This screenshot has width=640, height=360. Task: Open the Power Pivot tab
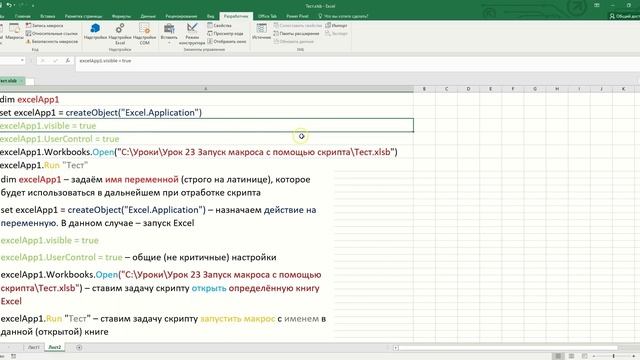pyautogui.click(x=297, y=16)
